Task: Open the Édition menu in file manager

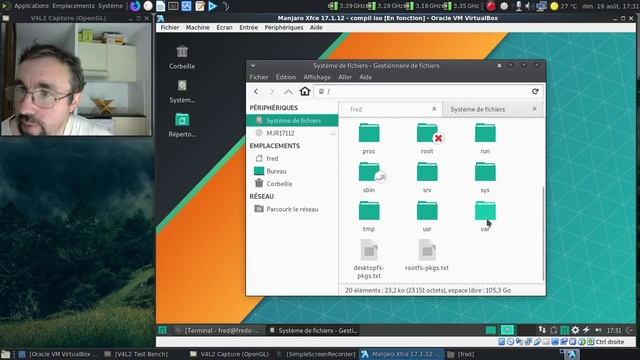Action: (x=286, y=77)
